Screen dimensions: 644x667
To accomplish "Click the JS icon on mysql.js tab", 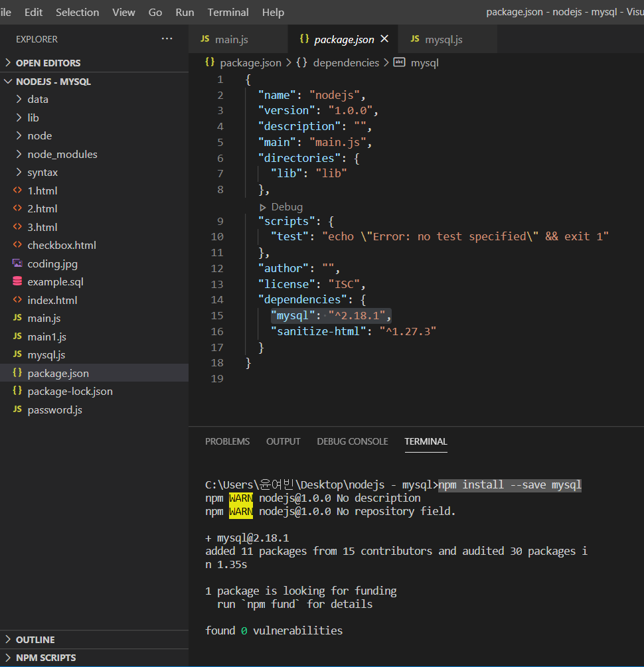I will click(x=414, y=38).
